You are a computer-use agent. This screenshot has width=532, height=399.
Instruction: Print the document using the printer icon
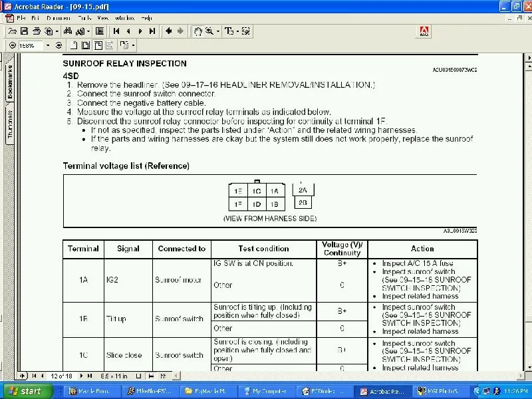pos(37,31)
